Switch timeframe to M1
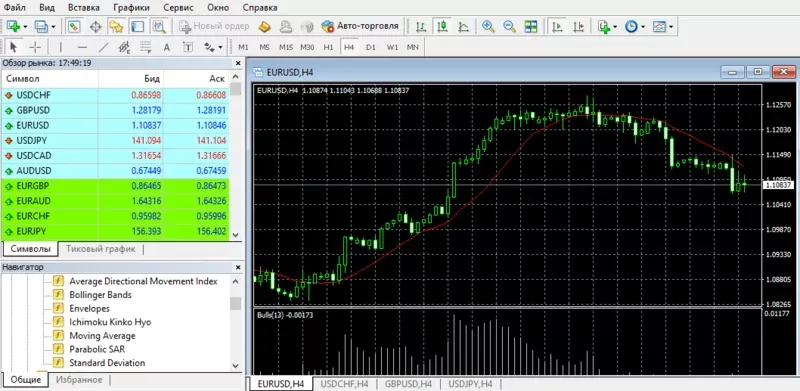Viewport: 800px width, 391px height. tap(243, 47)
